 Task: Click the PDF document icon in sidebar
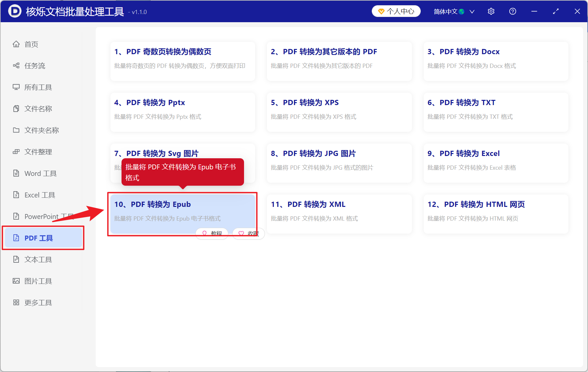16,238
